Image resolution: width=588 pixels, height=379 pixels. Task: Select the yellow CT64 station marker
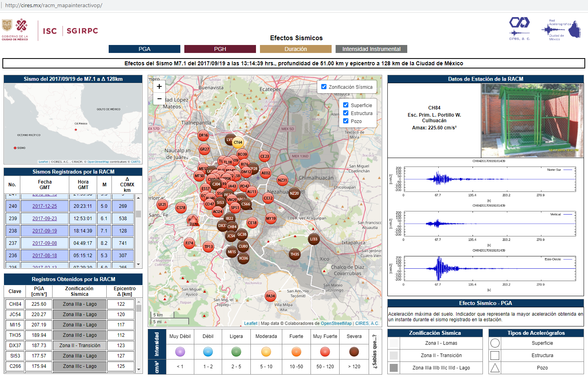coord(238,142)
